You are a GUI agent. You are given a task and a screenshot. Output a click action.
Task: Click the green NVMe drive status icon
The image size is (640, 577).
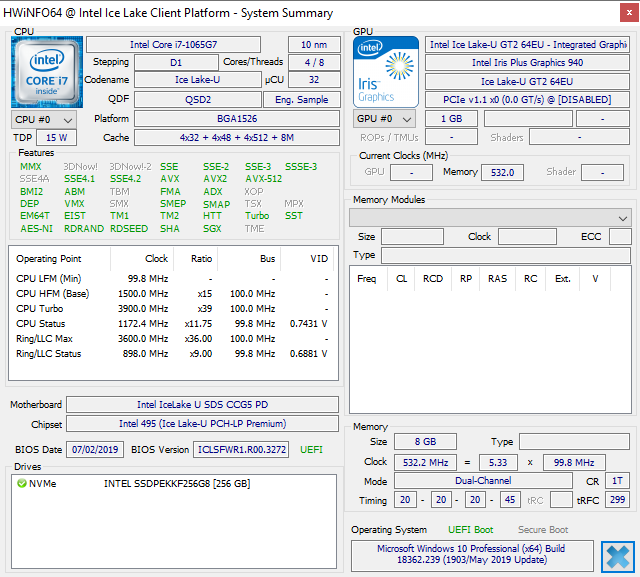pos(22,484)
